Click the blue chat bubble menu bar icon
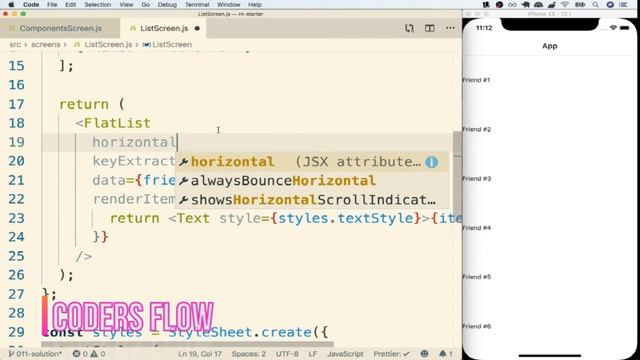The image size is (640, 360). (610, 4)
